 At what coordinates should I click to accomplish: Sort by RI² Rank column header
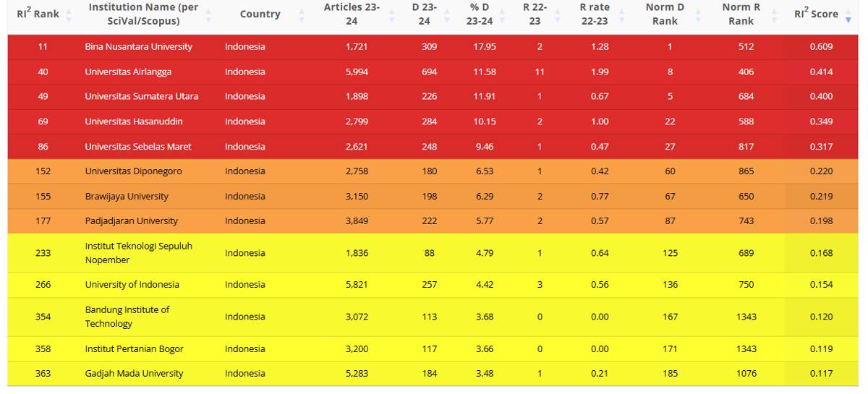38,14
